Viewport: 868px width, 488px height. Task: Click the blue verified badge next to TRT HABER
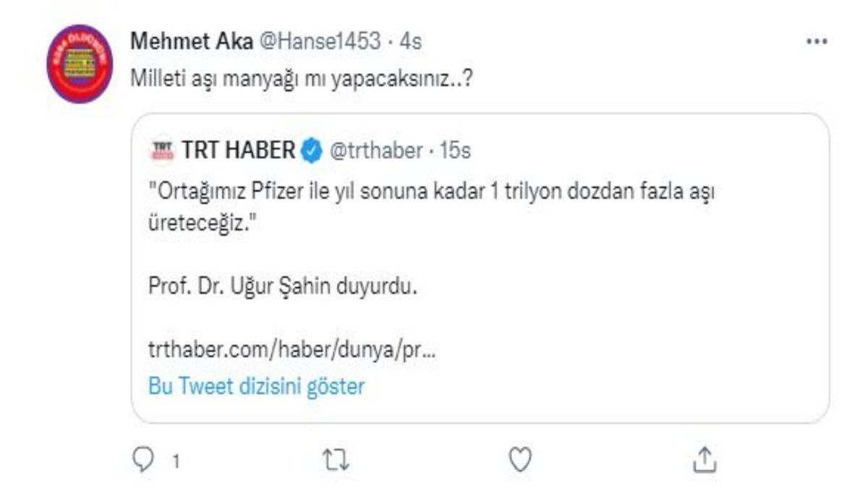[x=310, y=148]
